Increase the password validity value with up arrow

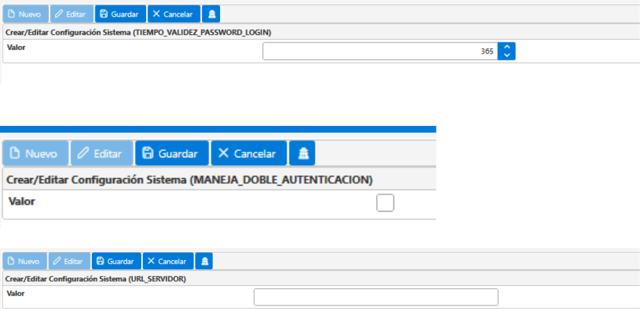(507, 47)
